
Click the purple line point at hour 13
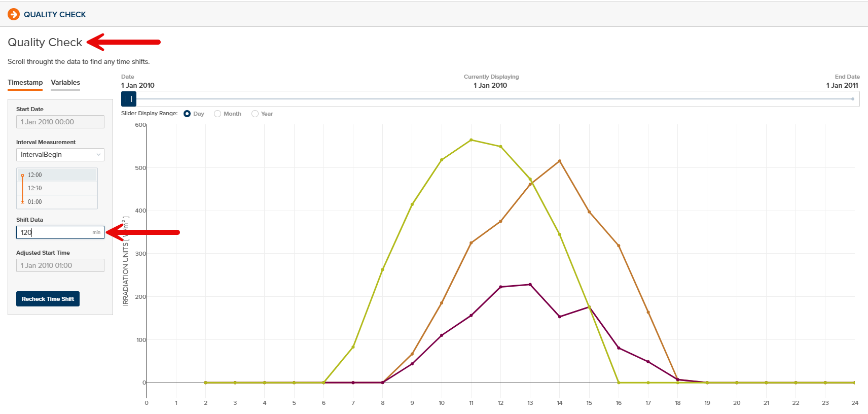point(530,285)
